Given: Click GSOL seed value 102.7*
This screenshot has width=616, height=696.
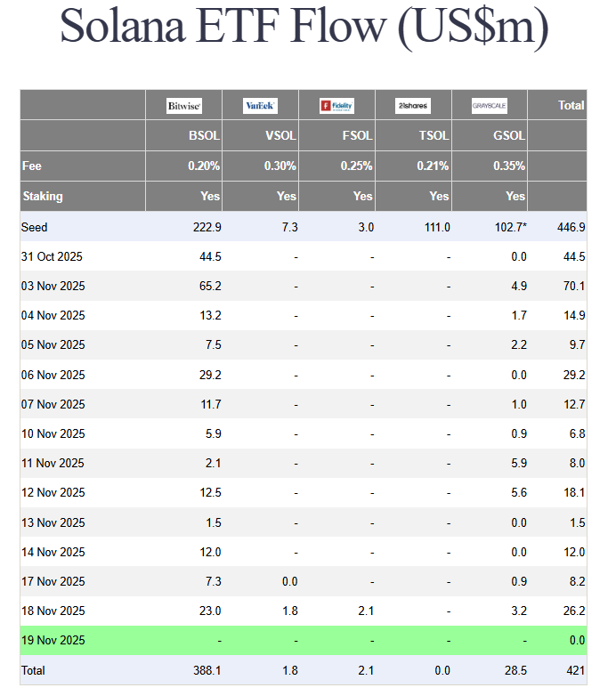Looking at the screenshot, I should click(x=509, y=227).
